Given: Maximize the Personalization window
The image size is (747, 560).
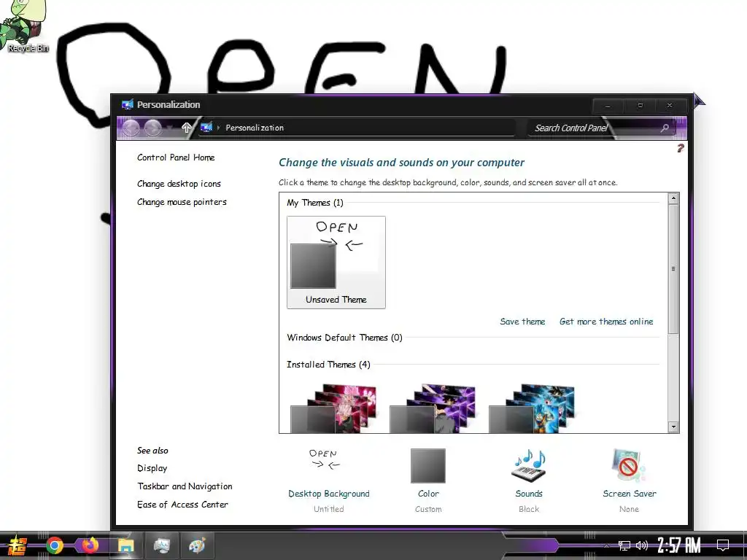Looking at the screenshot, I should click(x=640, y=106).
